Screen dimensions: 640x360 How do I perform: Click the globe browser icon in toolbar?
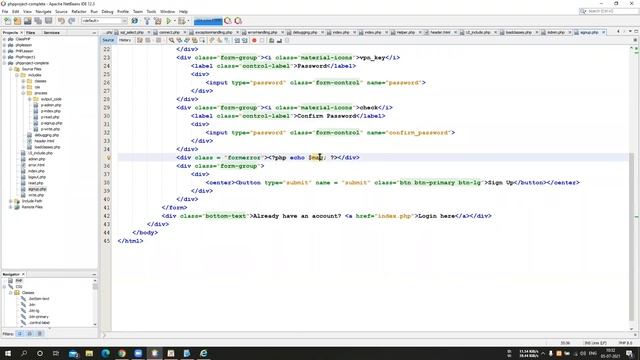tap(135, 21)
